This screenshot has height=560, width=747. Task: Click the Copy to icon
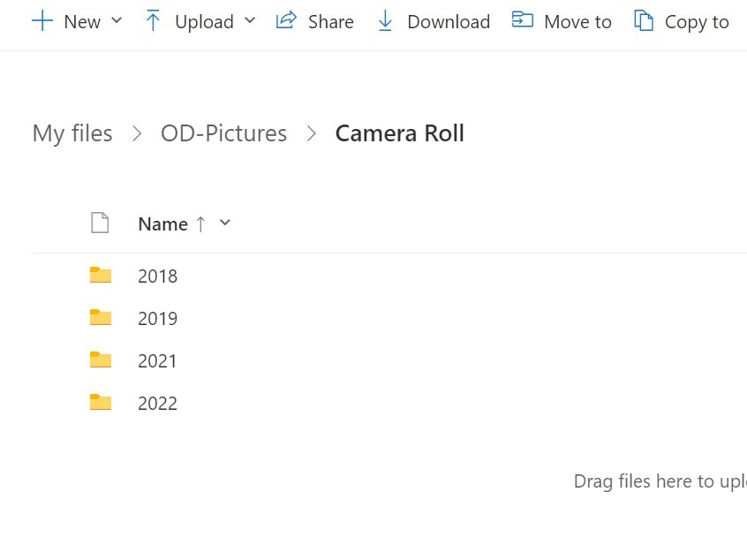644,21
